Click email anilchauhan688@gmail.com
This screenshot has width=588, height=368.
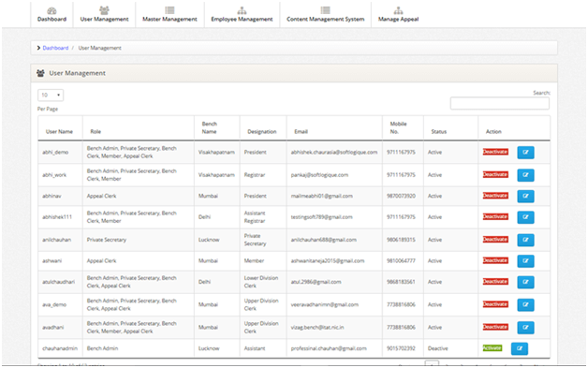(324, 240)
